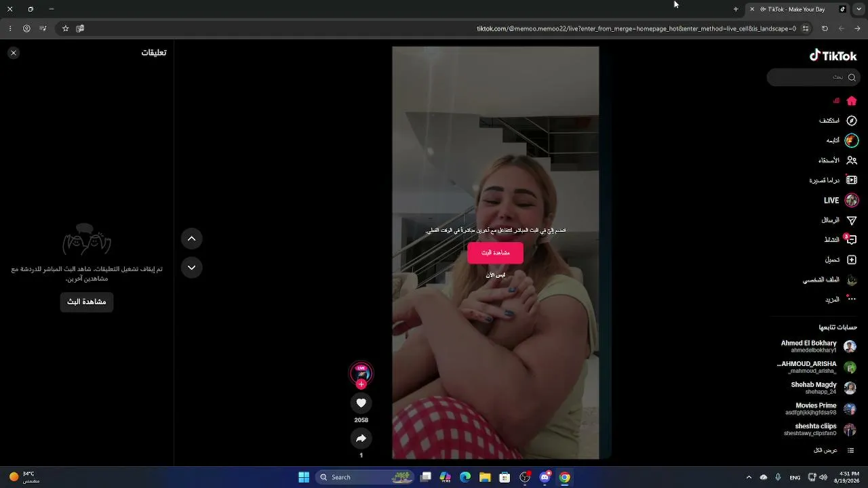Open Activity inbox icon with badge
The width and height of the screenshot is (868, 488).
(x=851, y=240)
